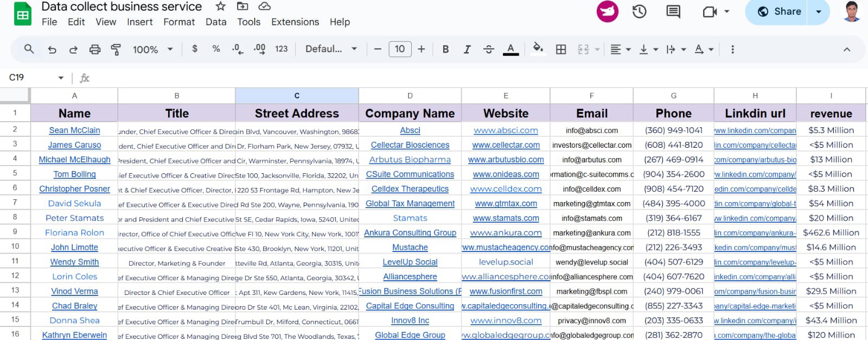Open the font family dropdown

(x=331, y=49)
